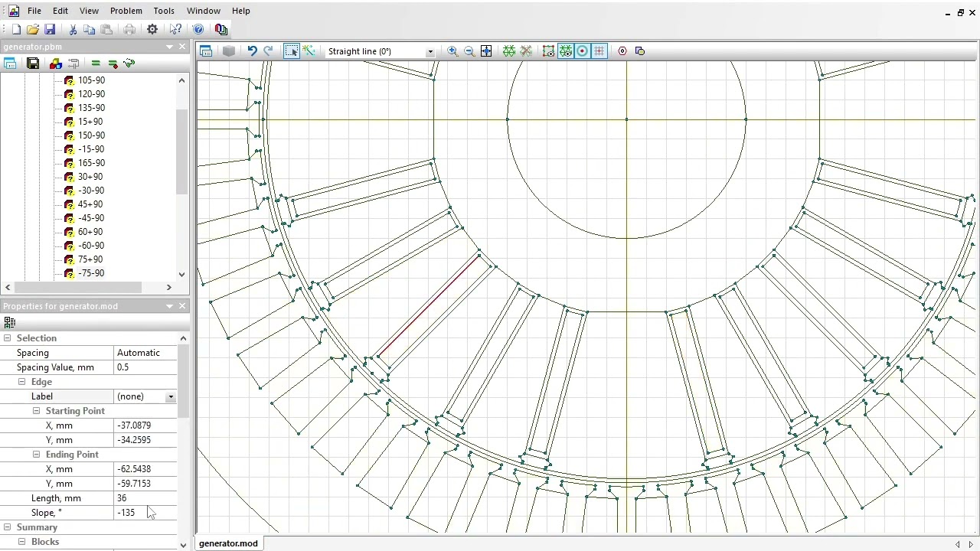Click the coupled problems stacked icon
980x551 pixels.
(x=221, y=29)
